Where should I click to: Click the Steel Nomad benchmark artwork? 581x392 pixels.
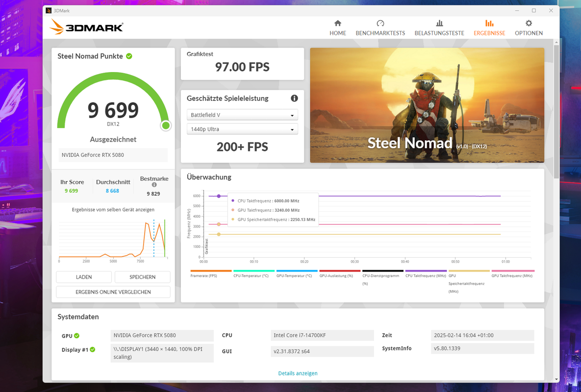(427, 105)
